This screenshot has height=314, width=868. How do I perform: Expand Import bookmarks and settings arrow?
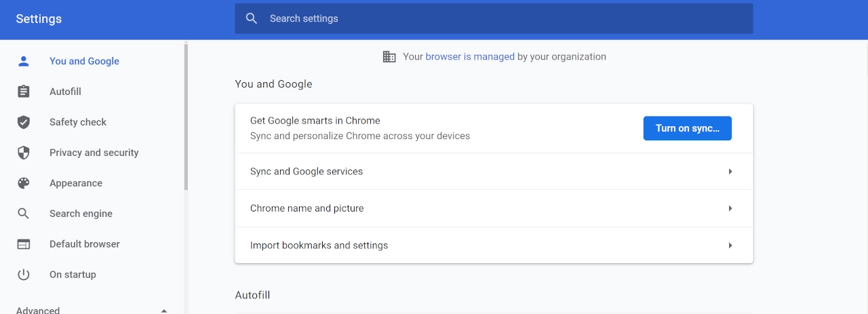point(730,246)
